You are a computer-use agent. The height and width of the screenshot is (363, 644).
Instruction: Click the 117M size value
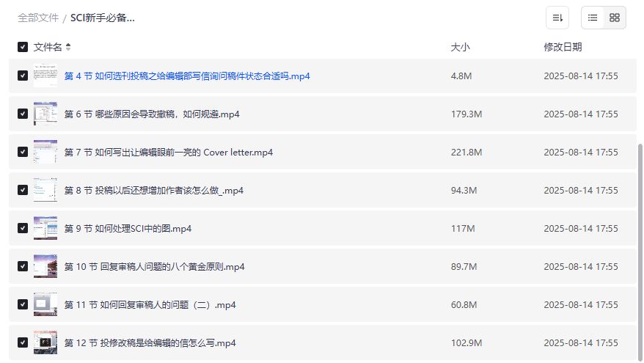[x=463, y=229]
